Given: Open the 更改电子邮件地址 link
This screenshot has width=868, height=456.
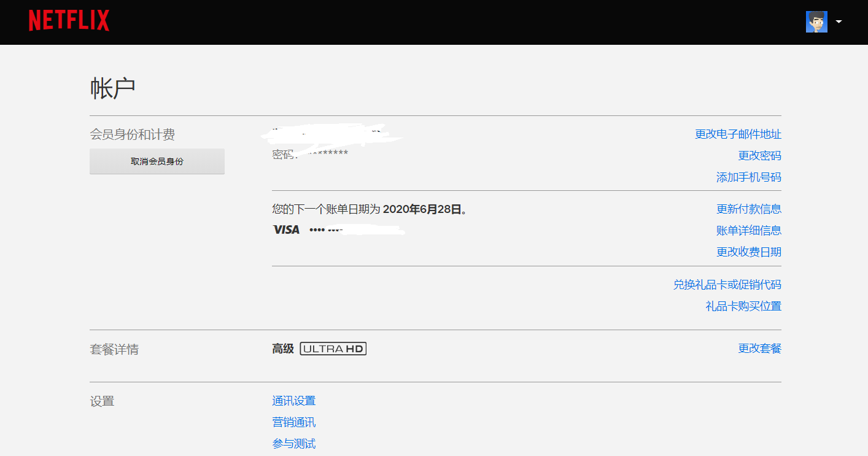Looking at the screenshot, I should 738,134.
